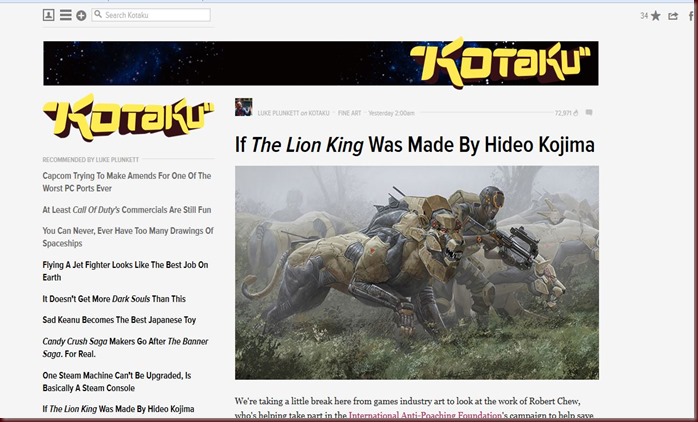
Task: Click the share arrow icon
Action: [673, 16]
